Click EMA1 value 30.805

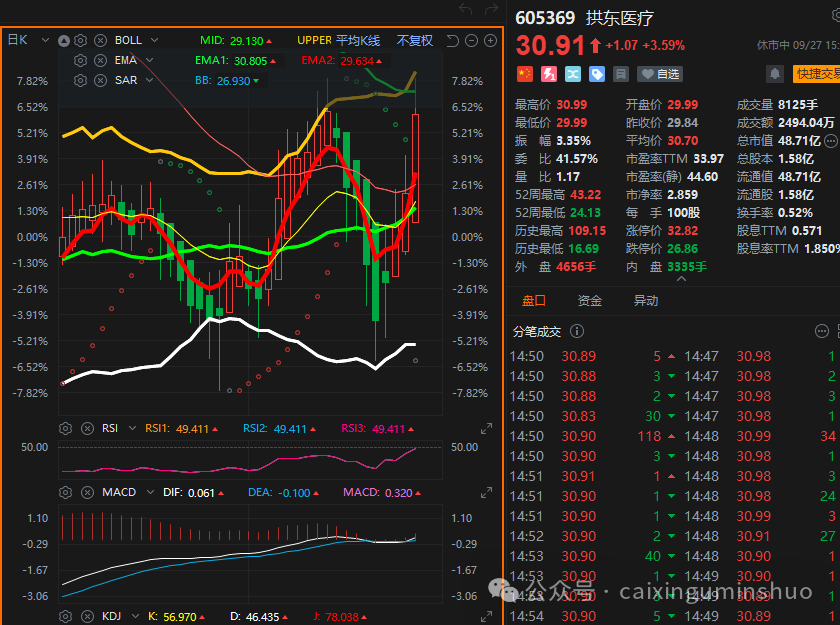[251, 61]
